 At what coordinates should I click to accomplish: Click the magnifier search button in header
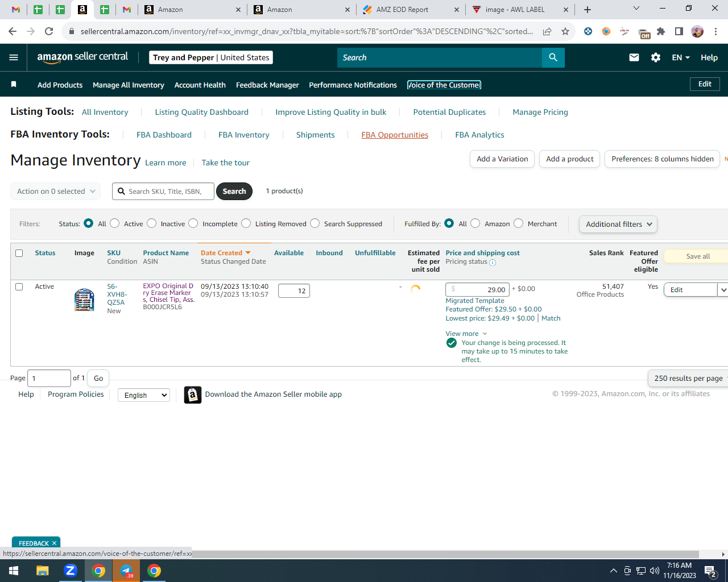553,57
